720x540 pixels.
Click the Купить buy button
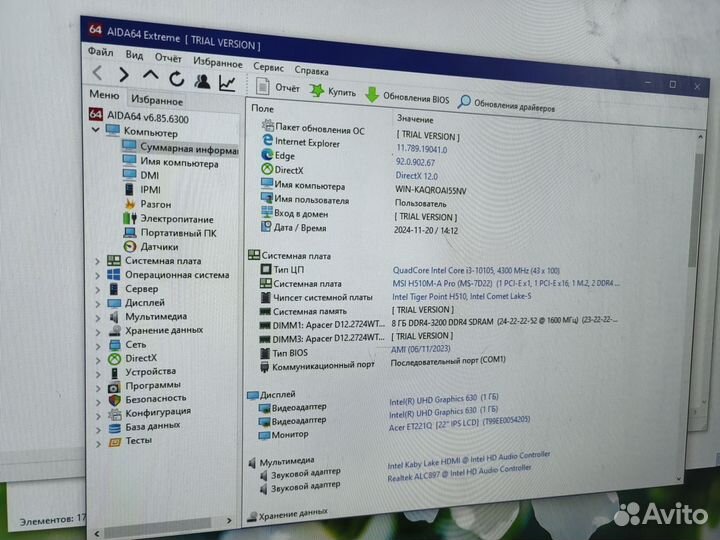tap(333, 93)
